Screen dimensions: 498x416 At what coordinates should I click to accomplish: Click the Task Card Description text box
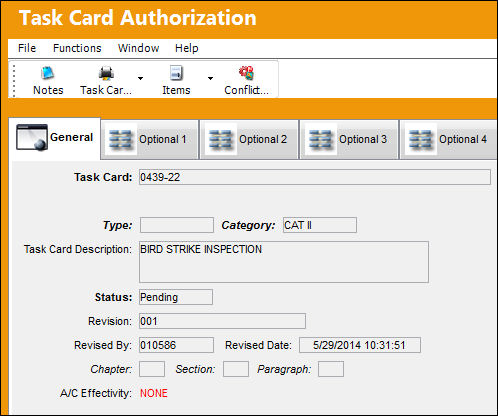284,262
